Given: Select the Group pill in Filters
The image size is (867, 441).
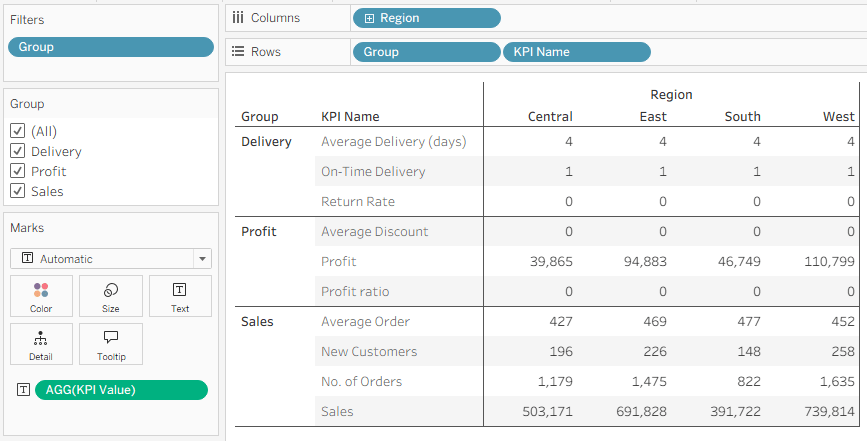Looking at the screenshot, I should 110,47.
